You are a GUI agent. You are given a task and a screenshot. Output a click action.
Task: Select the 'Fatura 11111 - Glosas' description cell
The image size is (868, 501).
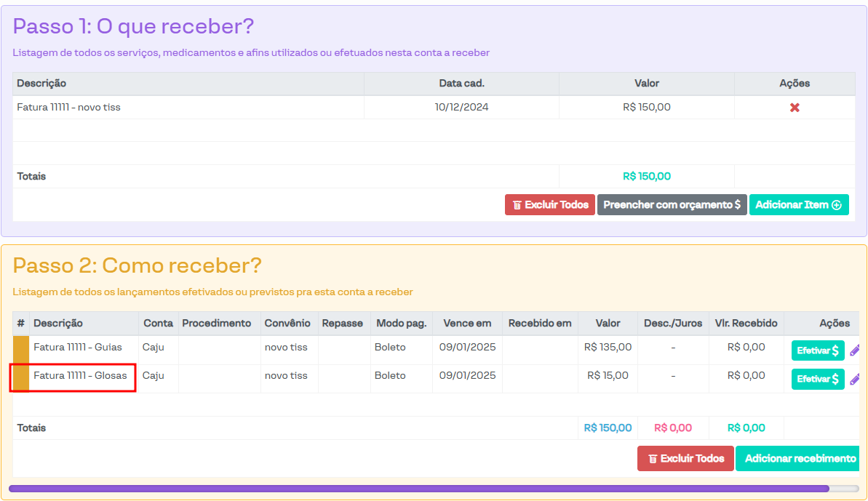80,376
